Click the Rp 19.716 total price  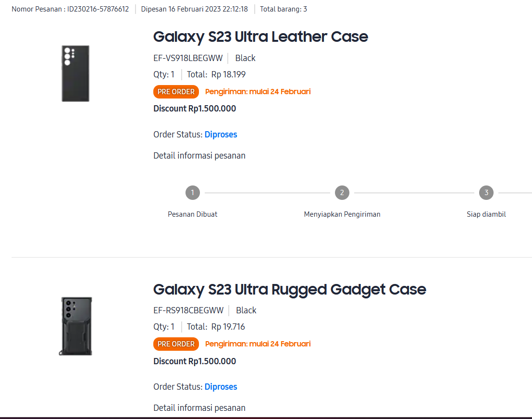pos(228,327)
